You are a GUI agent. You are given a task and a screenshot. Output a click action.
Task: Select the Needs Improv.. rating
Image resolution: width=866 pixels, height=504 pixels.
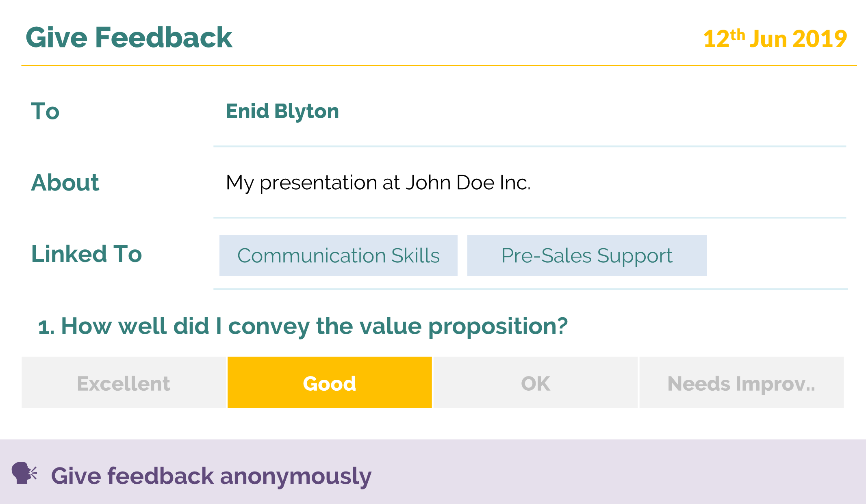tap(742, 383)
